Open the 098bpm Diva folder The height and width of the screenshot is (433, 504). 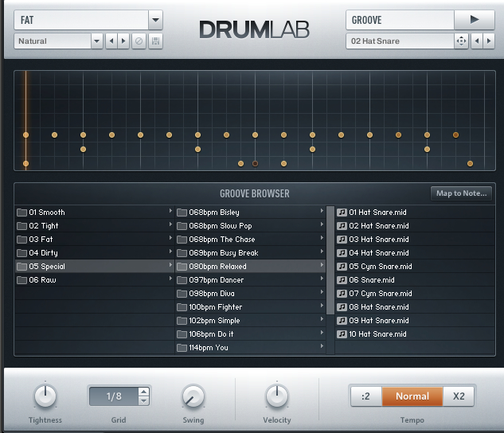(250, 293)
